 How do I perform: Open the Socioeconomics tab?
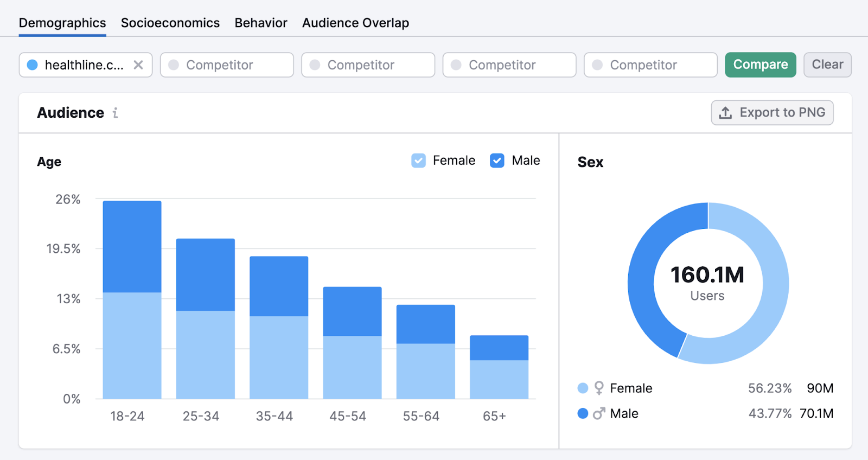[x=170, y=23]
